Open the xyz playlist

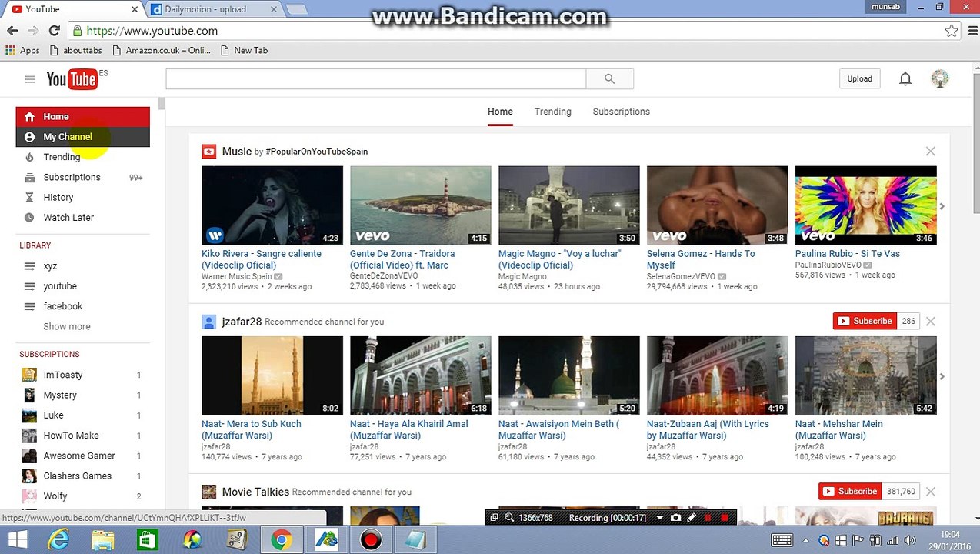pos(50,266)
